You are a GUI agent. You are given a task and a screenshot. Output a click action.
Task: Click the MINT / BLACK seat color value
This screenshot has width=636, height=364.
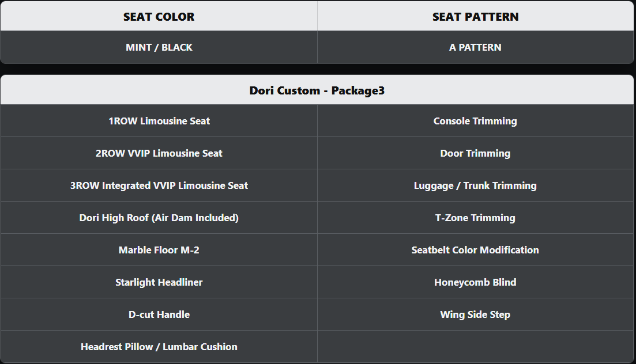click(159, 47)
